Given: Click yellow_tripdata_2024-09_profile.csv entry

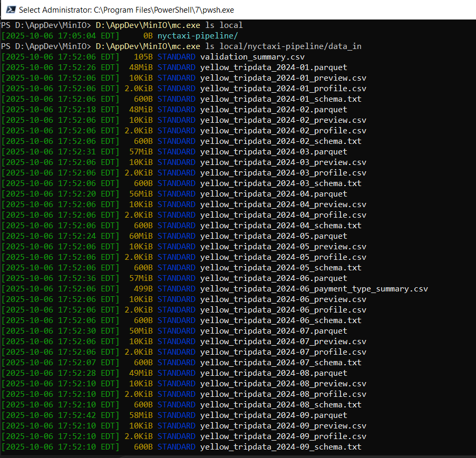Looking at the screenshot, I should coord(283,437).
